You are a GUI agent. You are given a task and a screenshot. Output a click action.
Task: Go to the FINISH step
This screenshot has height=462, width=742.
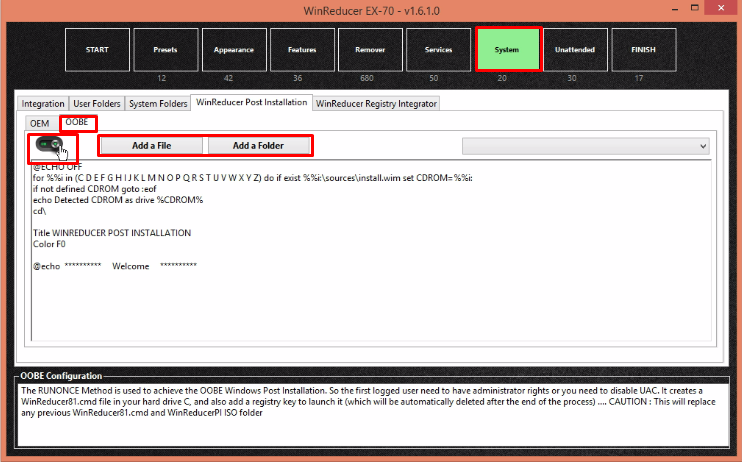click(644, 50)
